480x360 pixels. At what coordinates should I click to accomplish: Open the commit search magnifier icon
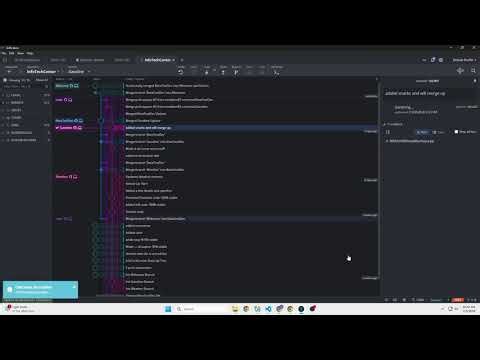(x=473, y=70)
